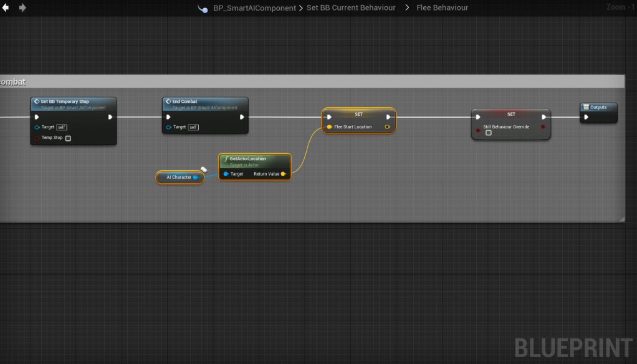Go to Set BB Current Behaviour breadcrumb
This screenshot has height=364, width=637.
pos(351,8)
